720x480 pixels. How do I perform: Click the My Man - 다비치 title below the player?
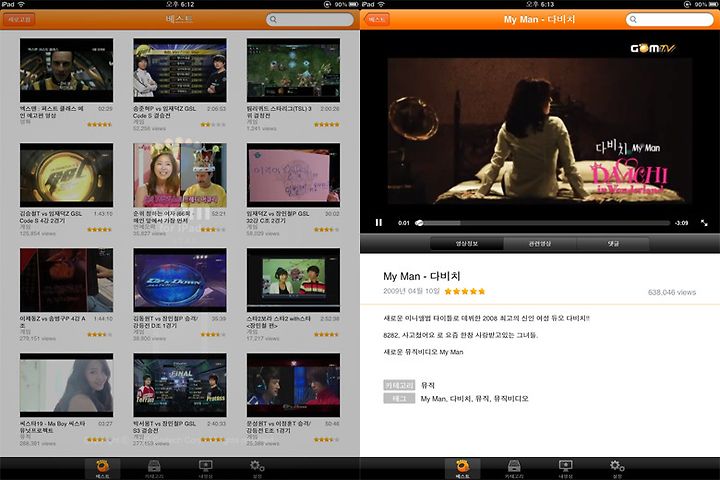click(x=422, y=276)
